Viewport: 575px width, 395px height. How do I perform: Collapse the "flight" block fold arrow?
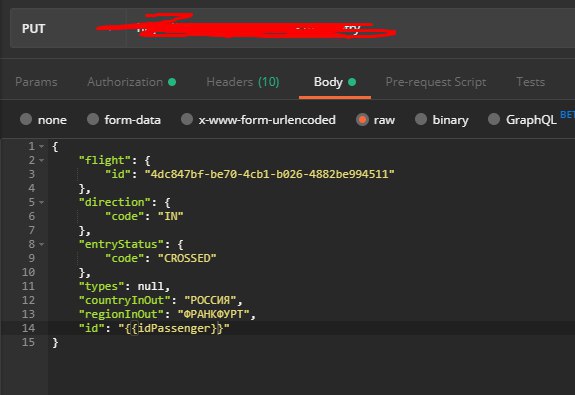pyautogui.click(x=41, y=161)
